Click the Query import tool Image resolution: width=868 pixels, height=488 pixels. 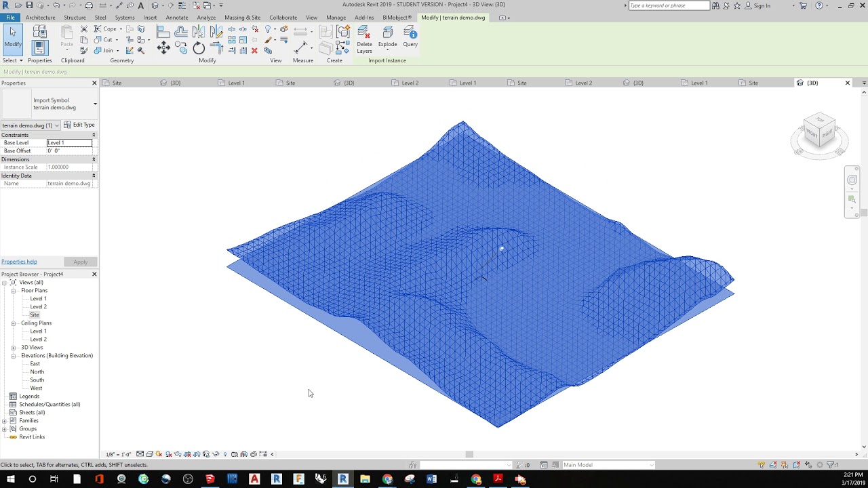[x=410, y=37]
